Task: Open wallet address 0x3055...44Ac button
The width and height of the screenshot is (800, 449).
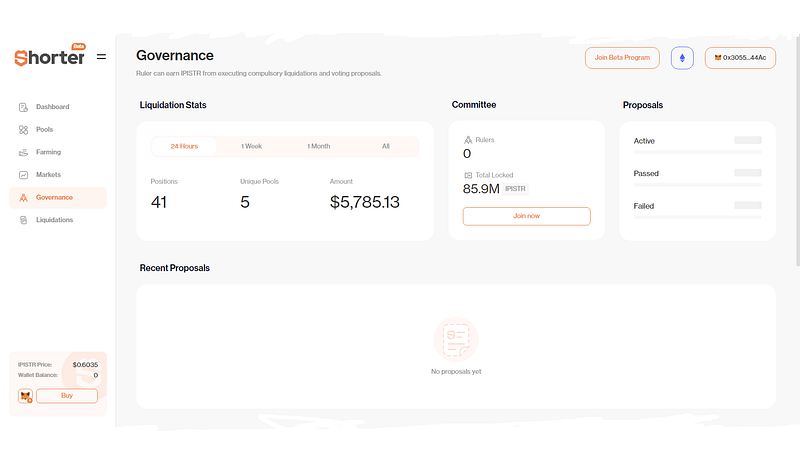Action: click(740, 58)
